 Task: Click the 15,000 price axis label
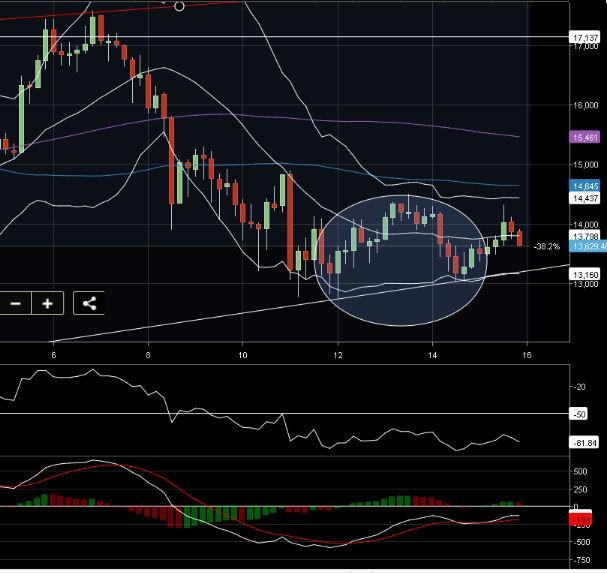585,165
